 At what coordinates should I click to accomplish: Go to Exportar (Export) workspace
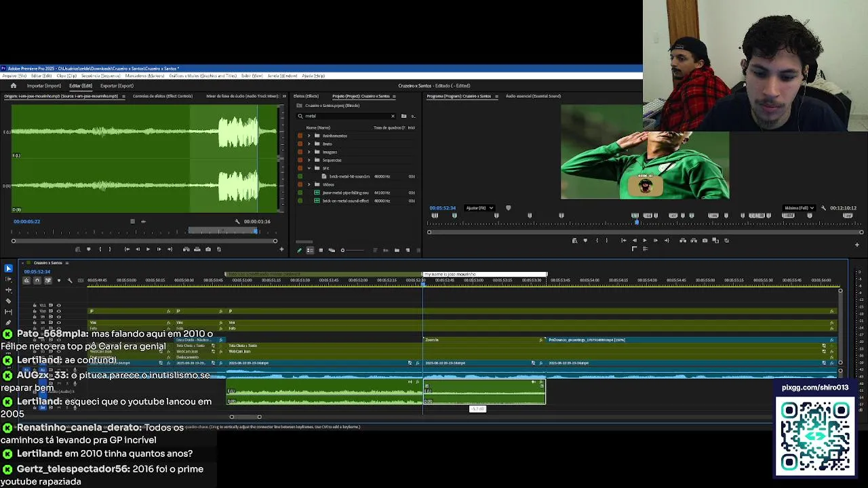(117, 85)
